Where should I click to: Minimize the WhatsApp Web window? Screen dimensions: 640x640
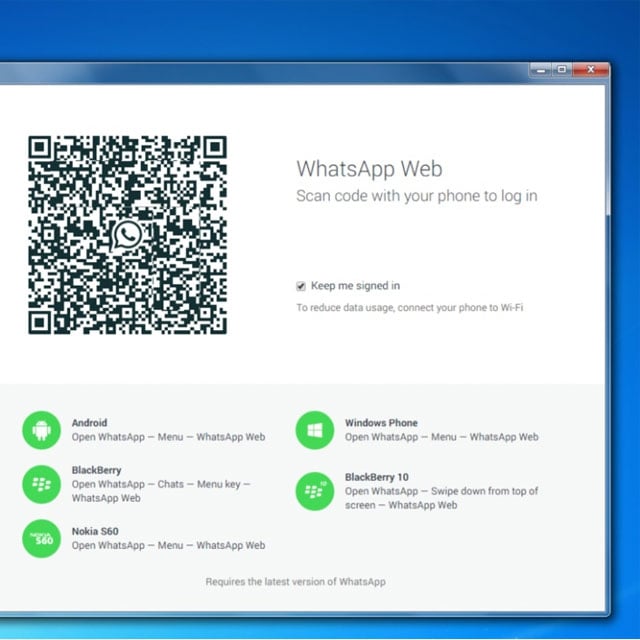pyautogui.click(x=540, y=69)
